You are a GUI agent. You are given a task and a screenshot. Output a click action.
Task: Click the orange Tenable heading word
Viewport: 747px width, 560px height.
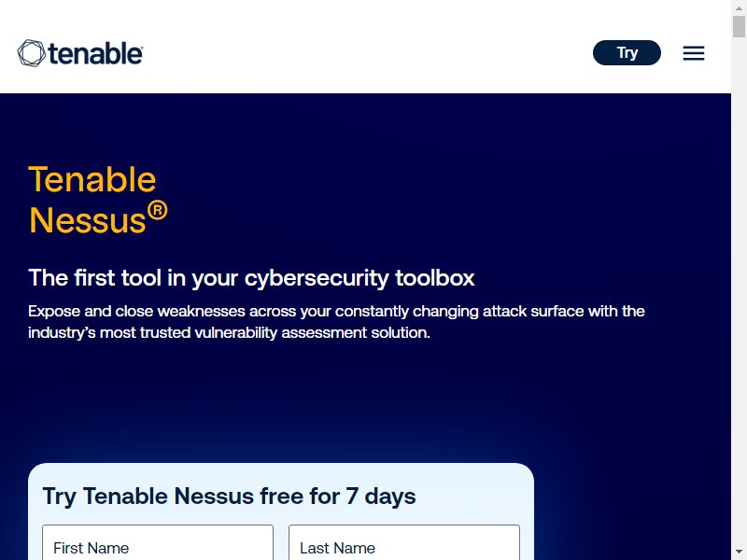92,179
